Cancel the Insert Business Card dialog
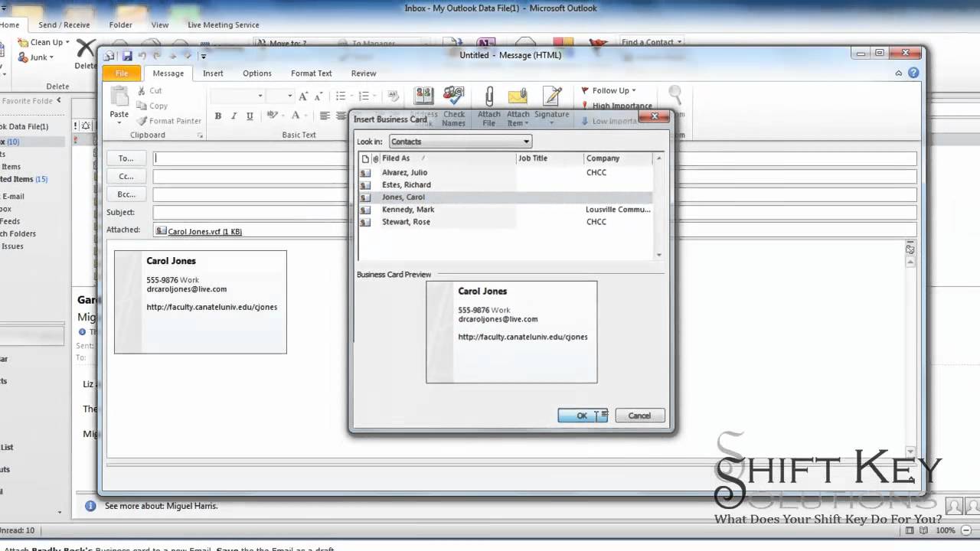Image resolution: width=980 pixels, height=551 pixels. [639, 416]
